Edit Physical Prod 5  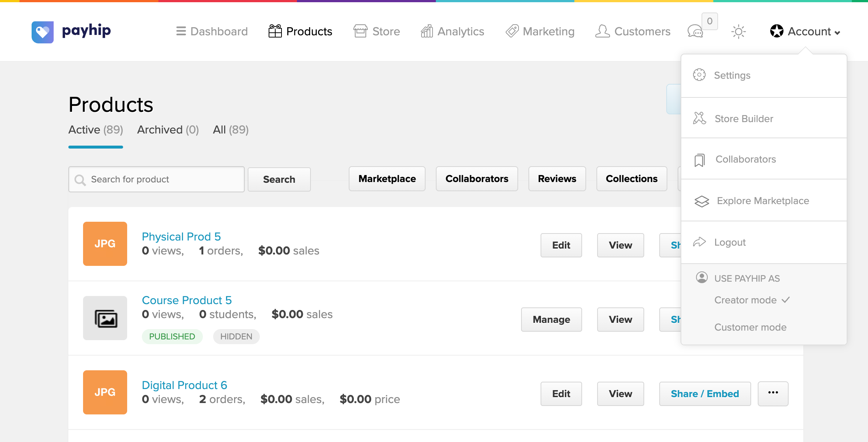coord(561,245)
